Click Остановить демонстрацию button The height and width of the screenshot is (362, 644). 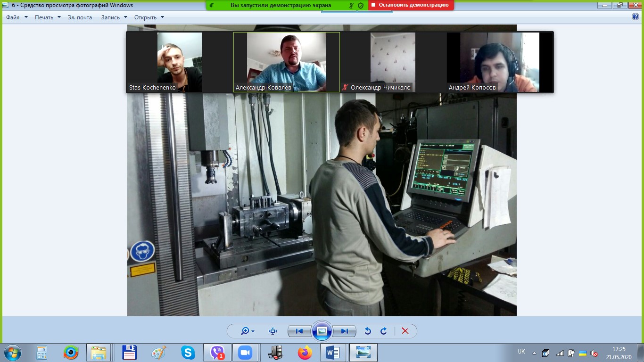click(x=411, y=5)
